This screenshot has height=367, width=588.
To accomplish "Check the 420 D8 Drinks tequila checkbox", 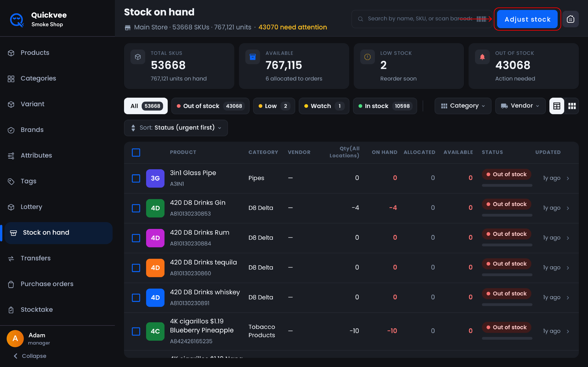I will point(136,268).
